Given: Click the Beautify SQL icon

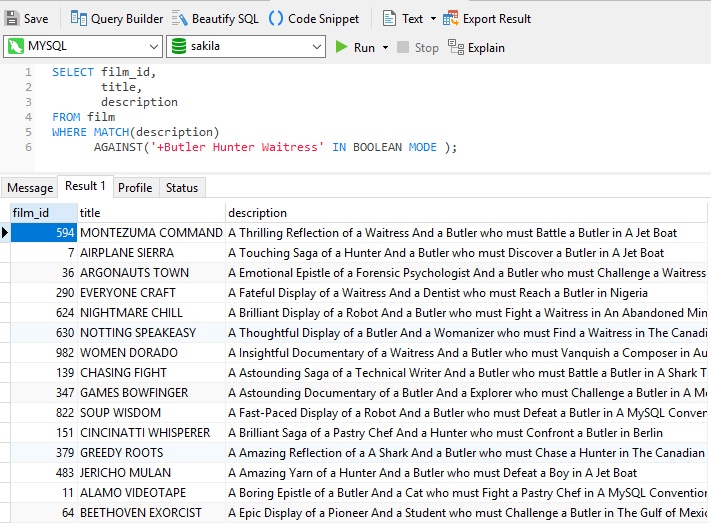Looking at the screenshot, I should (180, 19).
